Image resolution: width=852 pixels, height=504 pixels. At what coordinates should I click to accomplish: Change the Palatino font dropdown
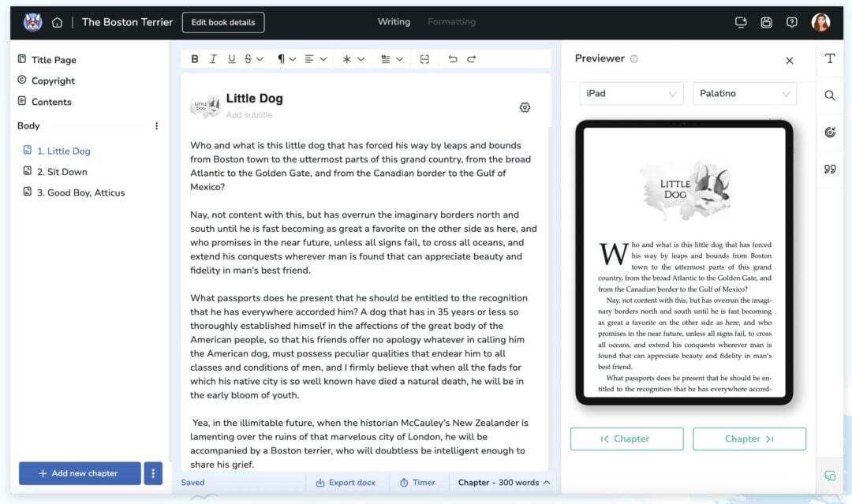744,93
